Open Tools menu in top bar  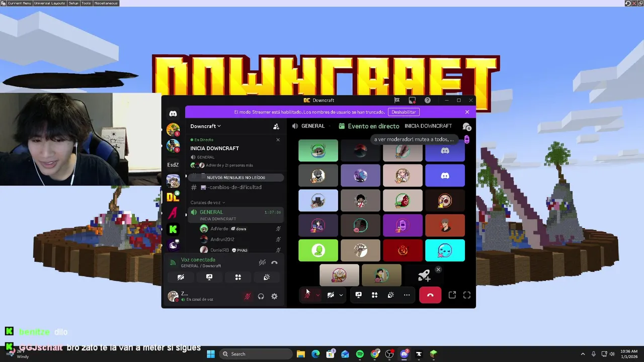(86, 3)
